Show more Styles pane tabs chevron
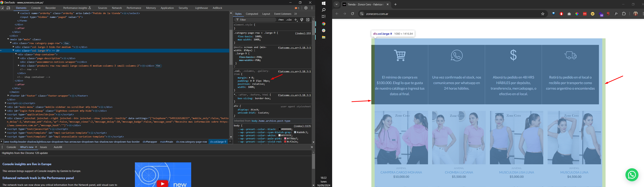 (296, 14)
